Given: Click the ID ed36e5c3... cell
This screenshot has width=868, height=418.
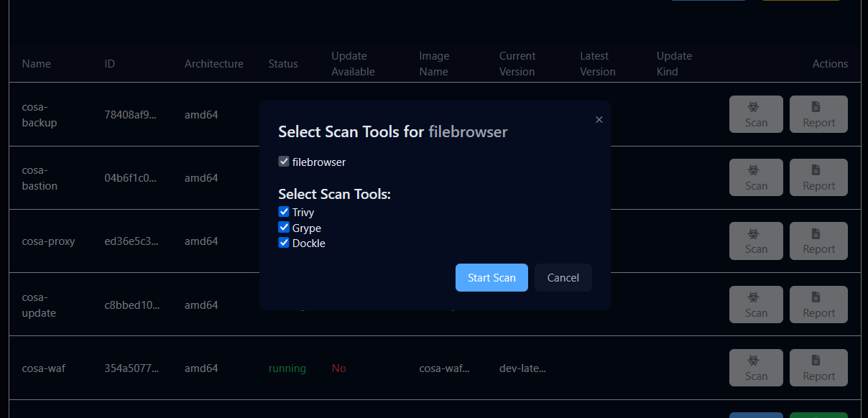Looking at the screenshot, I should point(131,241).
